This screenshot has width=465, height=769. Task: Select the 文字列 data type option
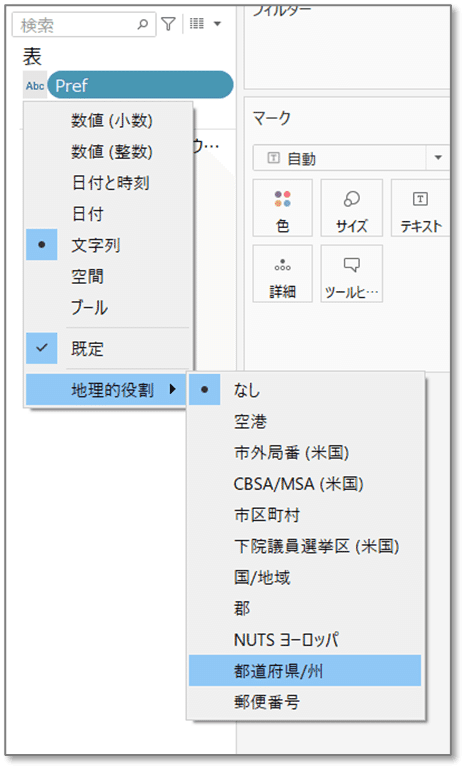[x=108, y=245]
